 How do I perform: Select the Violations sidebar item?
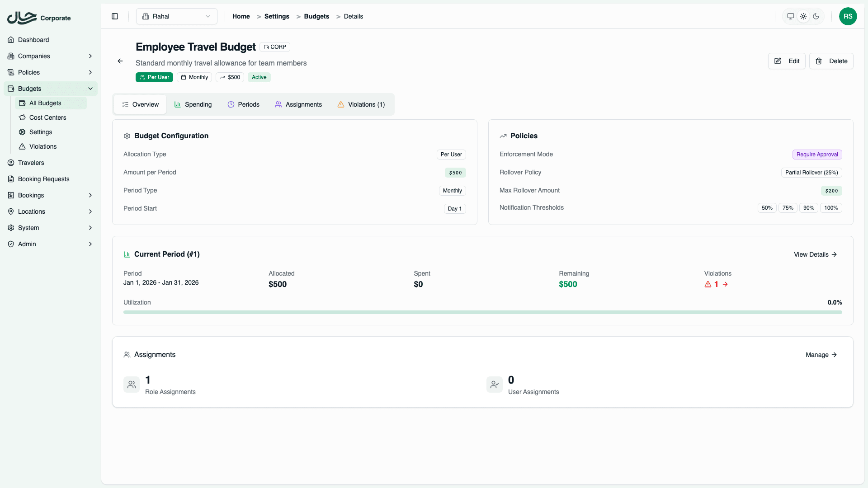coord(43,146)
